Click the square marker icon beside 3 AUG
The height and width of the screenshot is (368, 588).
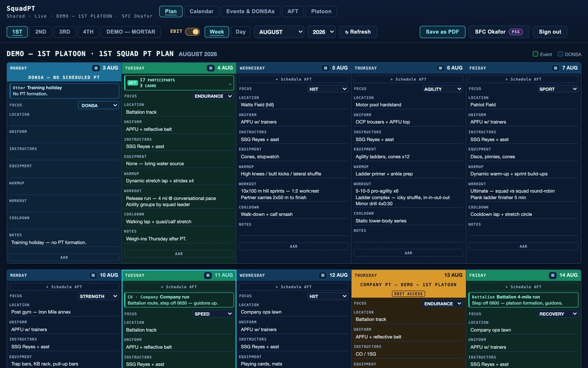coord(96,68)
